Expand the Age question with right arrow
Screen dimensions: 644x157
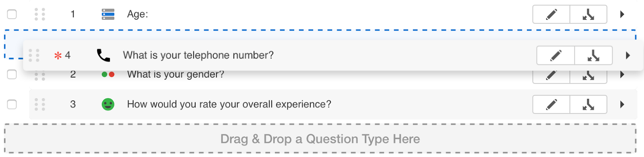622,14
